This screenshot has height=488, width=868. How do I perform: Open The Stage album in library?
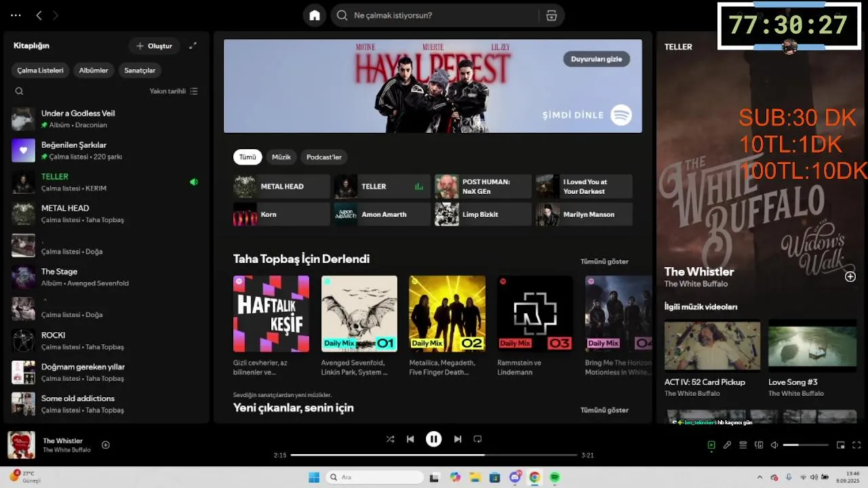[x=107, y=277]
